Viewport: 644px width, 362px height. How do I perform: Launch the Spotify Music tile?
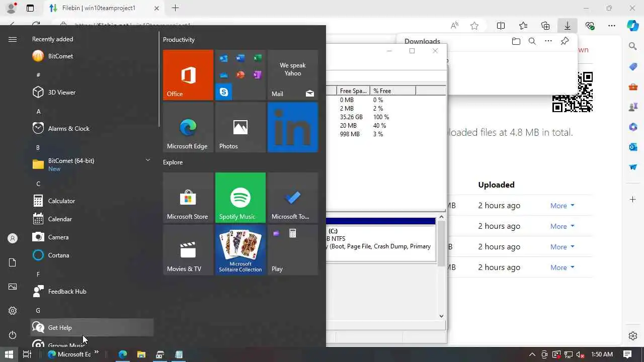pos(240,198)
